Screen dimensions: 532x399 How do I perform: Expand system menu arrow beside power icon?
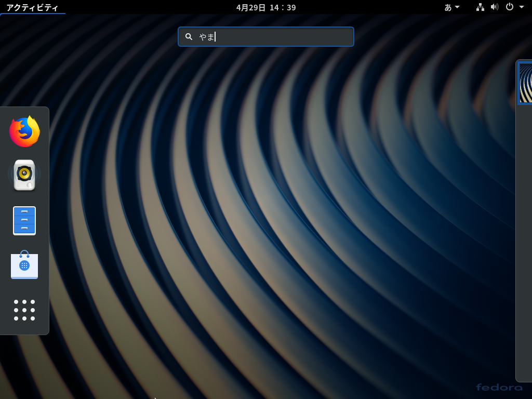522,7
